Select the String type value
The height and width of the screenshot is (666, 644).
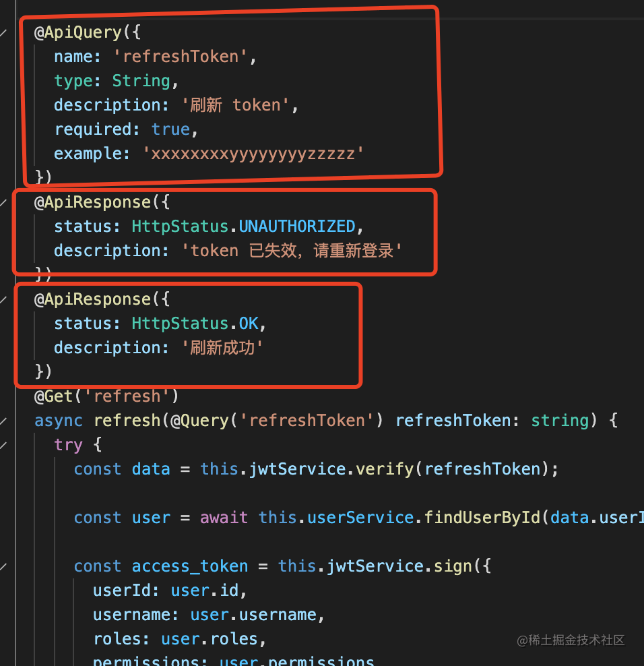pyautogui.click(x=141, y=81)
